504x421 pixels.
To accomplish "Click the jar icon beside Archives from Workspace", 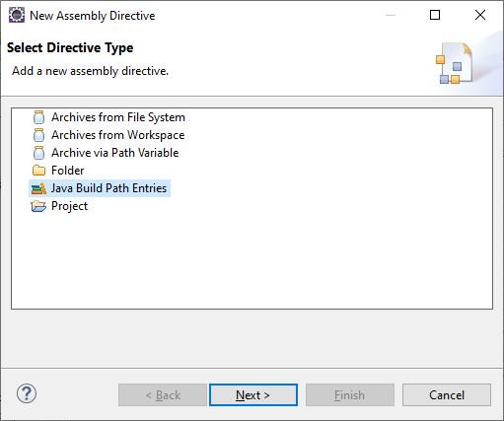I will coord(38,135).
